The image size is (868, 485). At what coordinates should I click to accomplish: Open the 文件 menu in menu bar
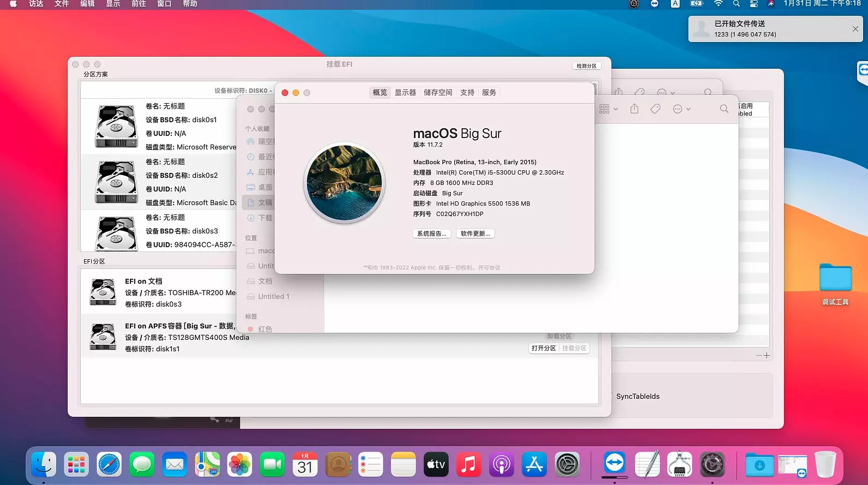[62, 4]
